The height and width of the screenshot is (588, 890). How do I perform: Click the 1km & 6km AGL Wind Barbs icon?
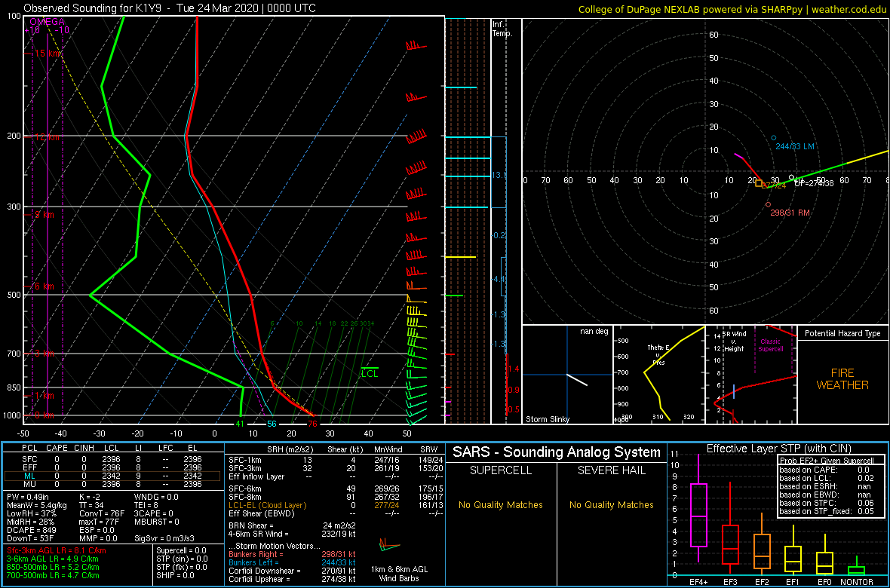pyautogui.click(x=389, y=546)
